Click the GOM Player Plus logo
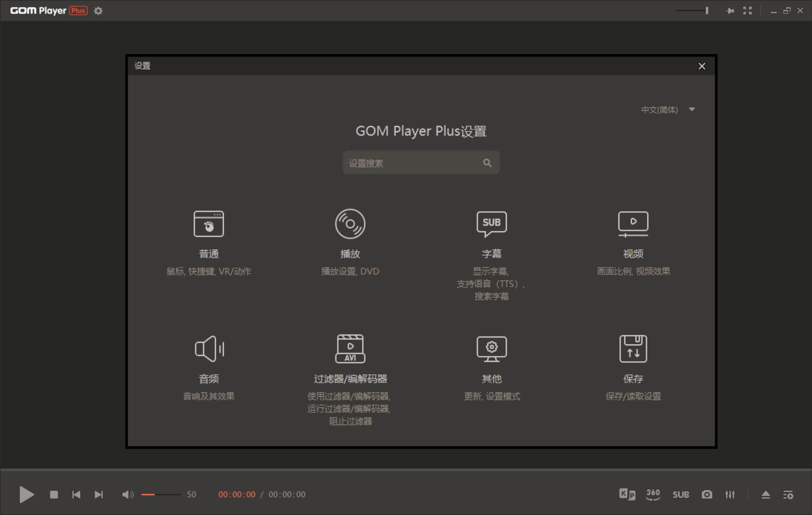The width and height of the screenshot is (812, 515). (49, 11)
